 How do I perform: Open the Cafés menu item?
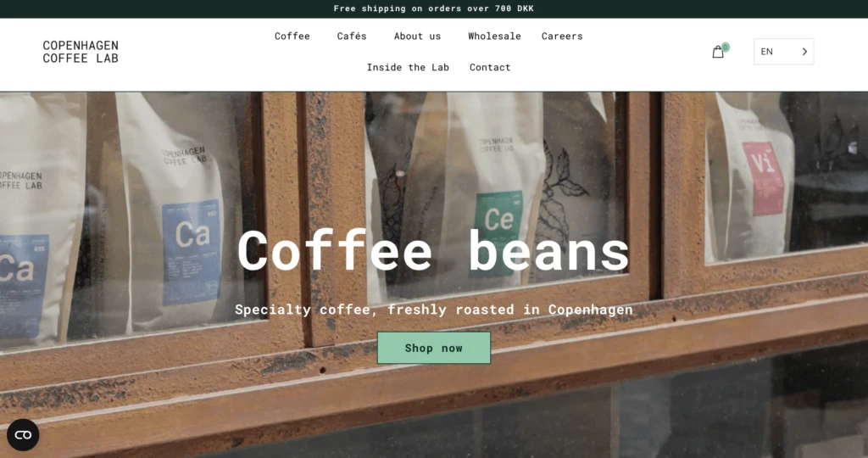352,36
